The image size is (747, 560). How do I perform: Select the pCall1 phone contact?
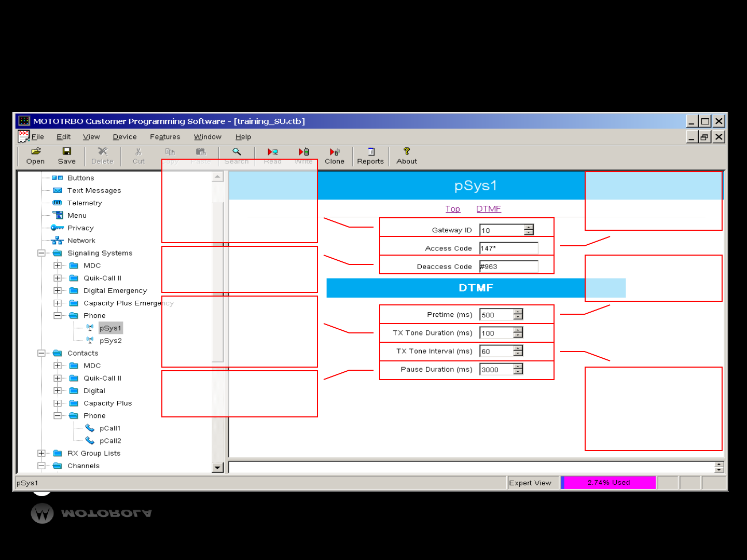(110, 428)
